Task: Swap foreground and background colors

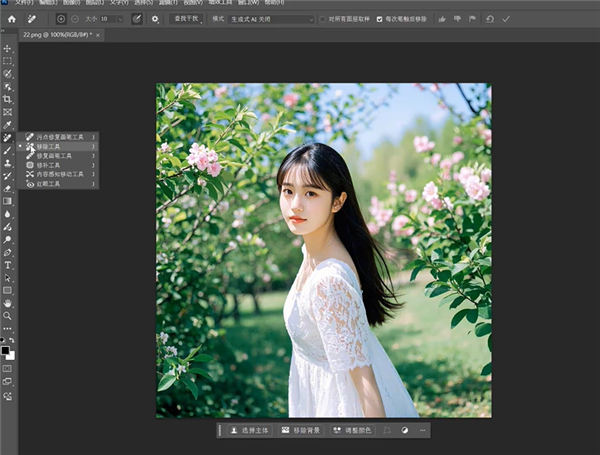Action: click(12, 340)
